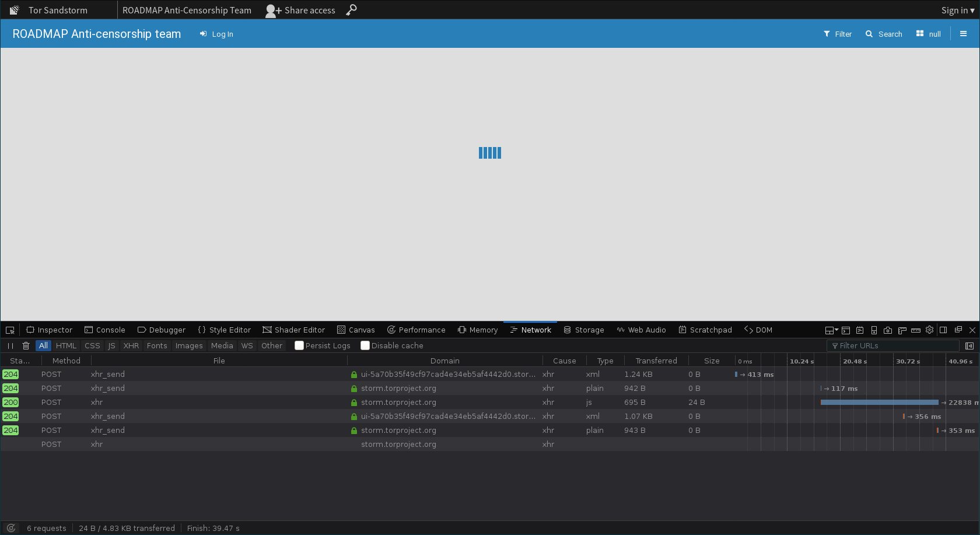Toggle the XHR request filter
This screenshot has height=535, width=980.
click(131, 346)
